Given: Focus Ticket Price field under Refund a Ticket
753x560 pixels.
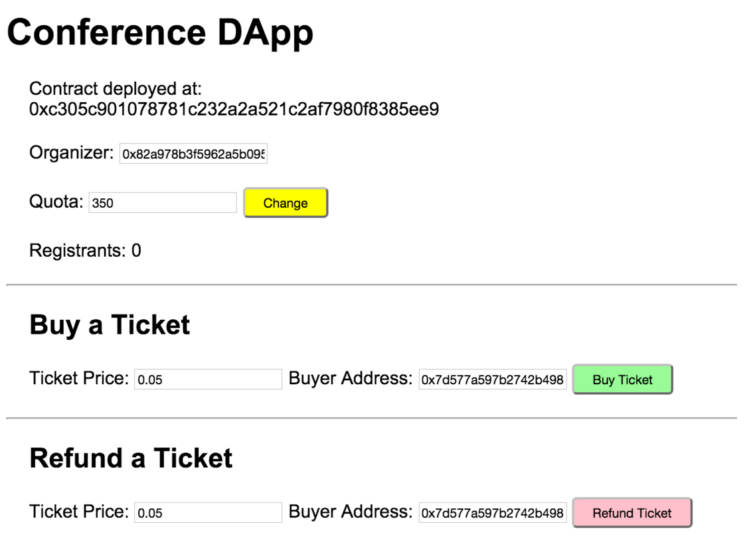Looking at the screenshot, I should 208,512.
